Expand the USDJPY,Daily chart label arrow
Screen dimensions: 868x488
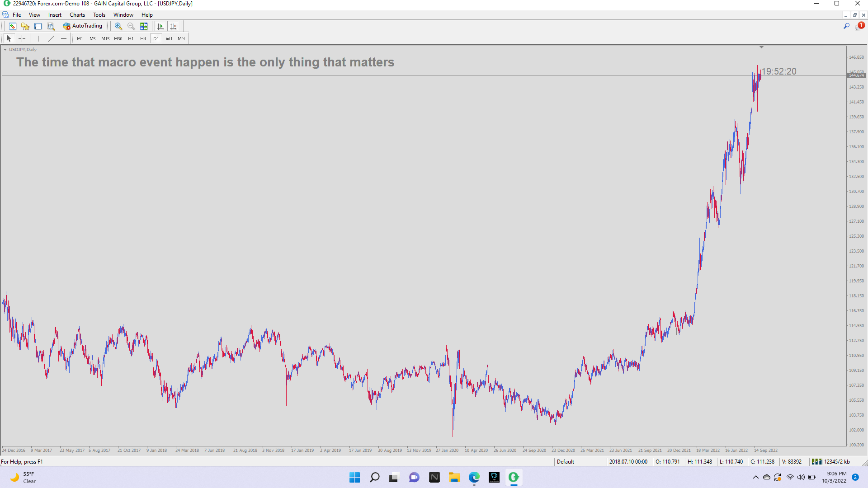[x=5, y=50]
